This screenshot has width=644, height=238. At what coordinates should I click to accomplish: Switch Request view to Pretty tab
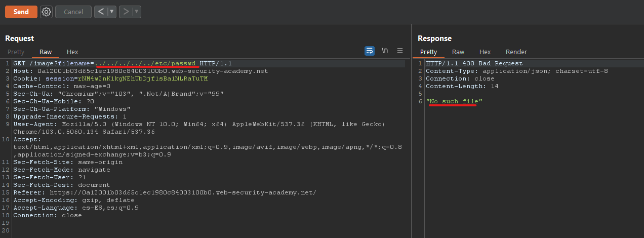16,52
